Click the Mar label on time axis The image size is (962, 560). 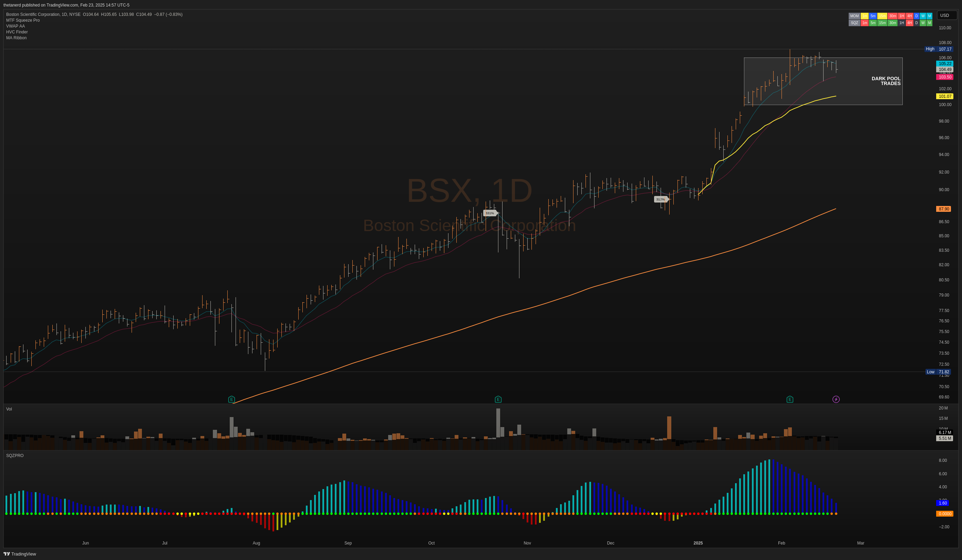[x=860, y=543]
